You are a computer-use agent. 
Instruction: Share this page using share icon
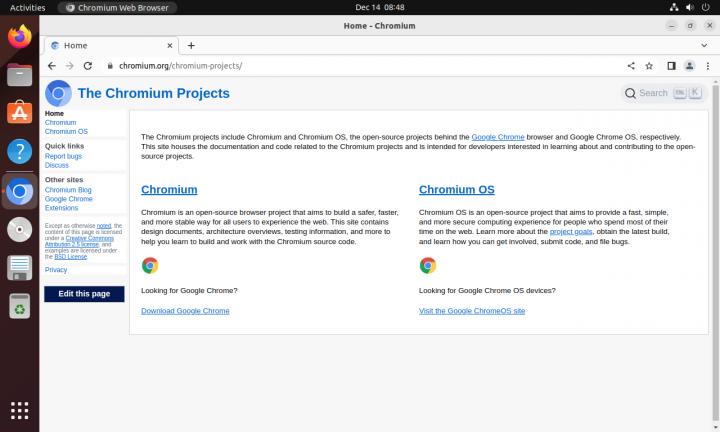[x=631, y=66]
